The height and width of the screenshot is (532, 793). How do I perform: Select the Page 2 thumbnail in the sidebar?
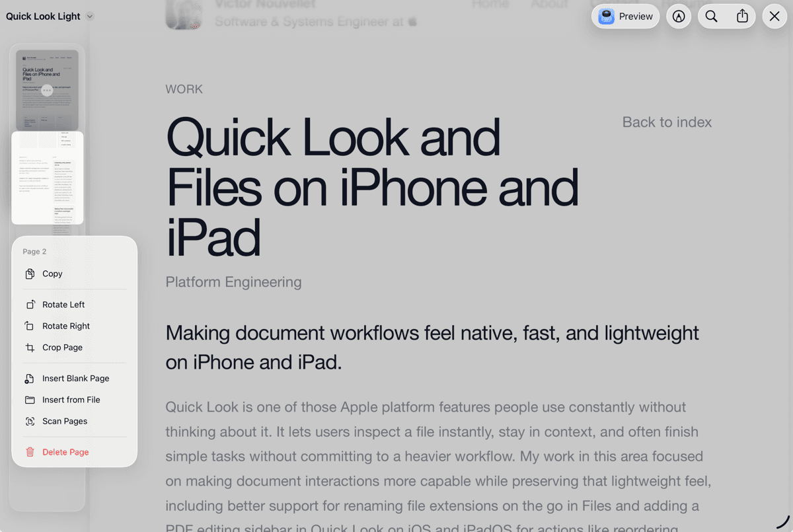pos(47,178)
